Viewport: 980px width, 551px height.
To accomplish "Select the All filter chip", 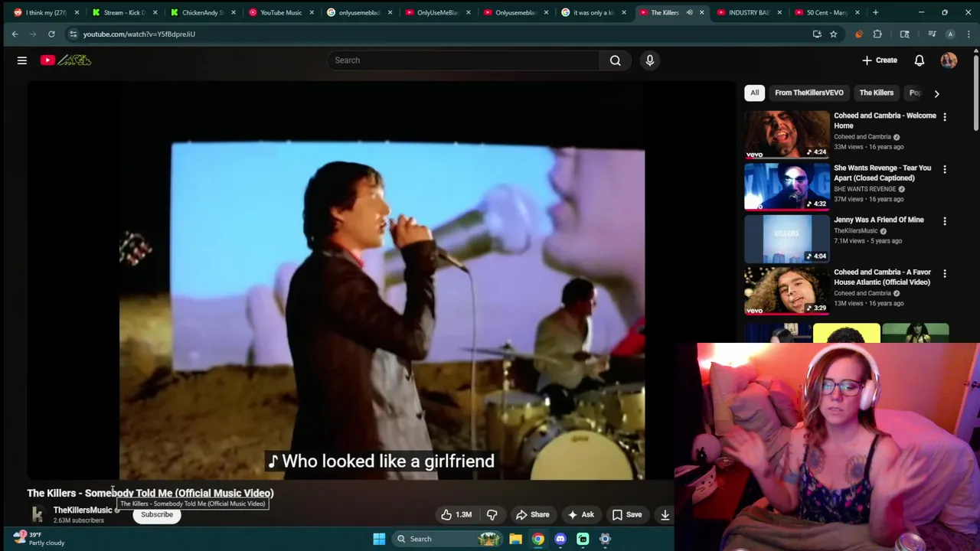I will point(754,93).
